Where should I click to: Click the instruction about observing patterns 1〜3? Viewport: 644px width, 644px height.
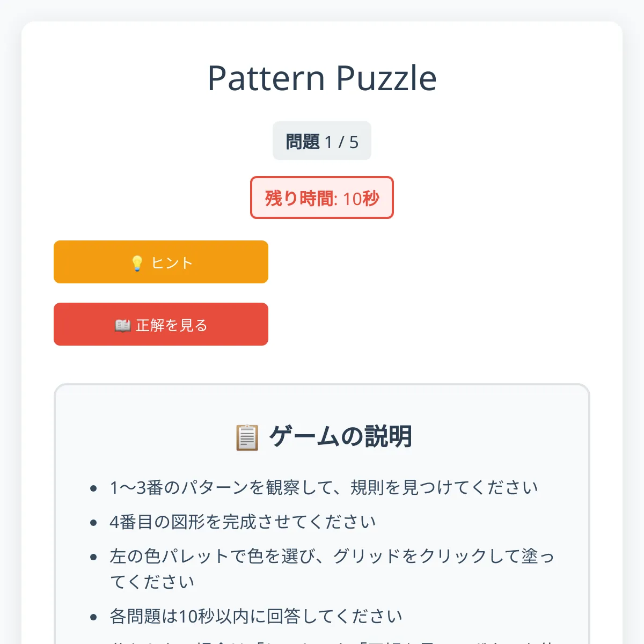(324, 488)
